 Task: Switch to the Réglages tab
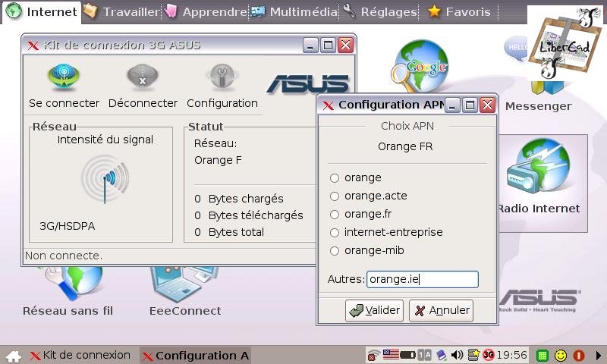[380, 12]
